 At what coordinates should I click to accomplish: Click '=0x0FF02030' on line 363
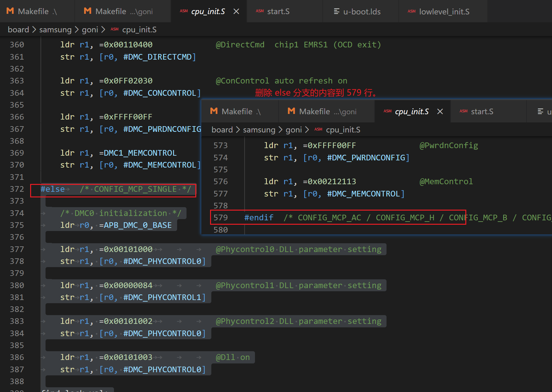[x=126, y=81]
